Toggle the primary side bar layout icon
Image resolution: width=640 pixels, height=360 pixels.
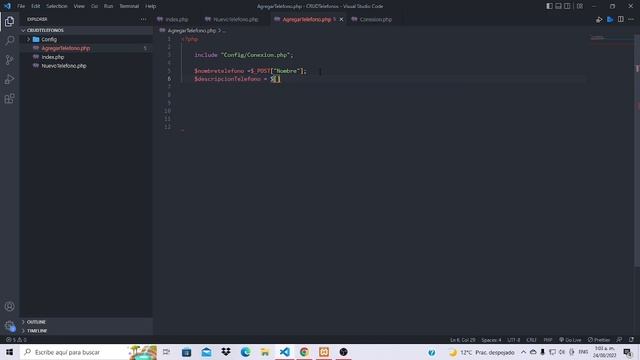pos(549,6)
